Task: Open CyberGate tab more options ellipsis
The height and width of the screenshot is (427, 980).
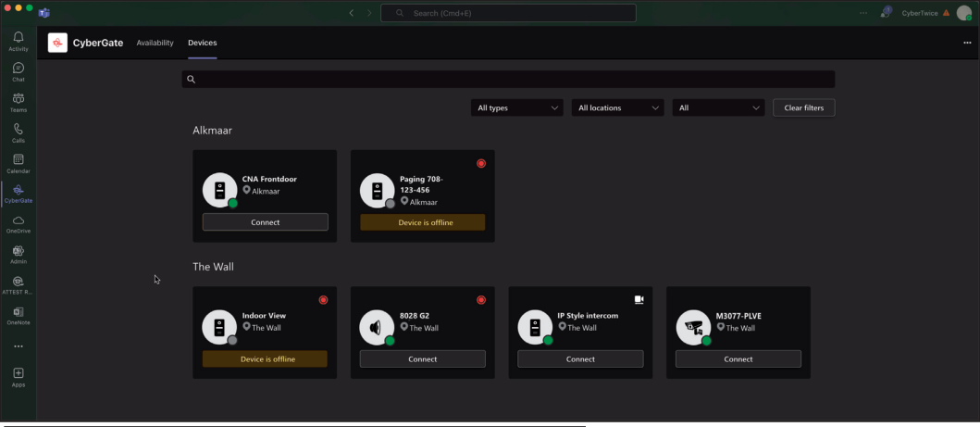Action: coord(967,43)
